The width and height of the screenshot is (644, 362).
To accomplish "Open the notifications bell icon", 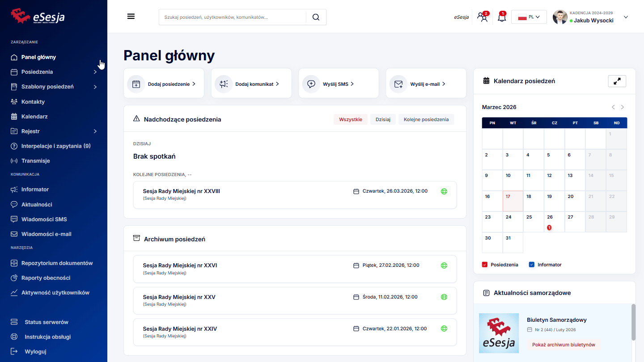I will click(x=502, y=17).
